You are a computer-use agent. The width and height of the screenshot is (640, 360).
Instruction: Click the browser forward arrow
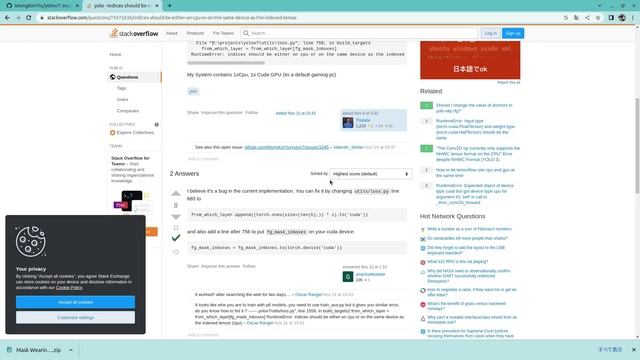tap(18, 18)
